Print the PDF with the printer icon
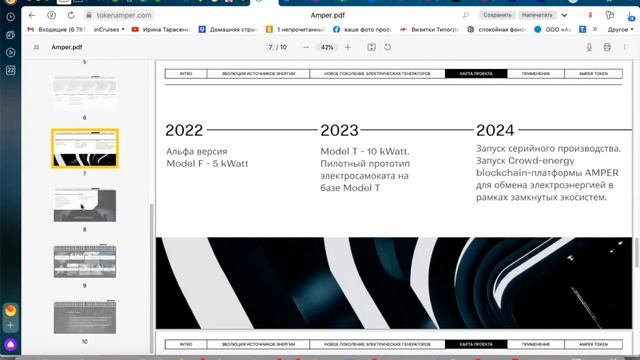The image size is (640, 360). (x=607, y=47)
